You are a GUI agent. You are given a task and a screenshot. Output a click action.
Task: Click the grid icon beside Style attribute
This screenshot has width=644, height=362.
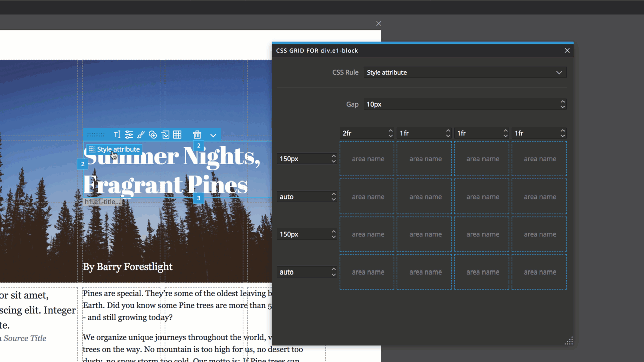tap(91, 149)
